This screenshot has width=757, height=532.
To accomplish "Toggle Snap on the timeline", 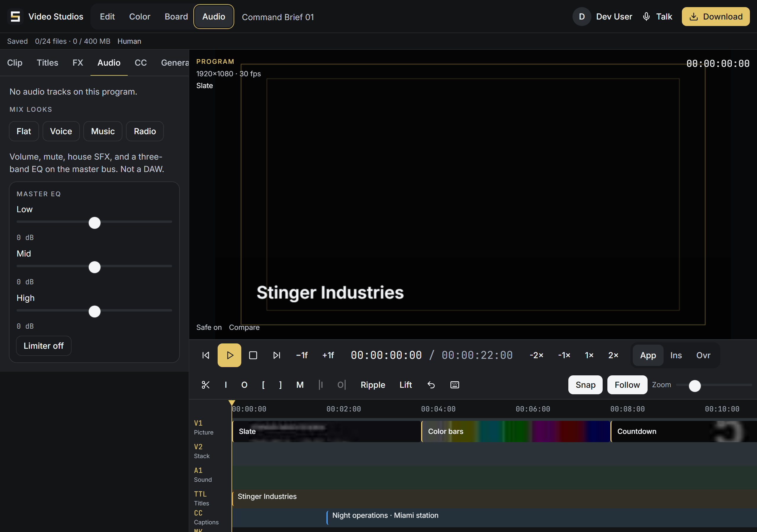I will pos(585,385).
